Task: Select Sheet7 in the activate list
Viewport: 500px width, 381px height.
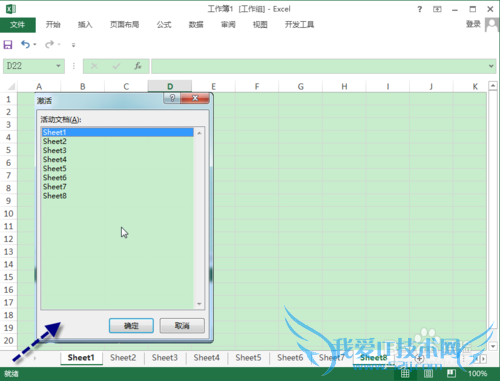Action: (x=117, y=187)
